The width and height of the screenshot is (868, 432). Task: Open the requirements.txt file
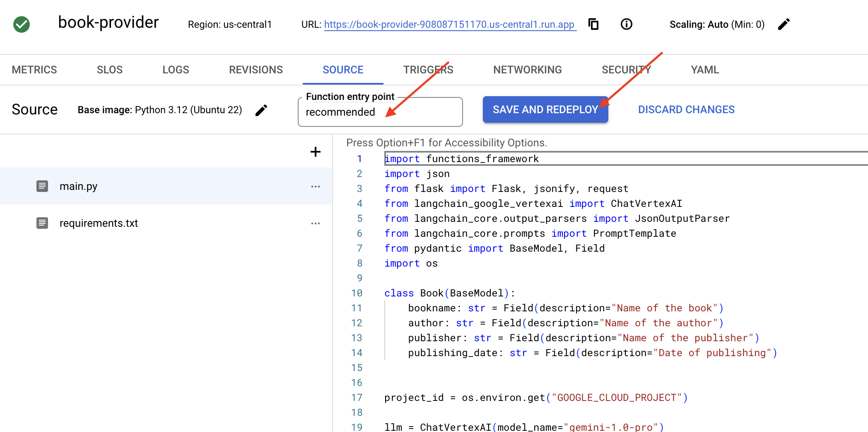click(x=99, y=223)
